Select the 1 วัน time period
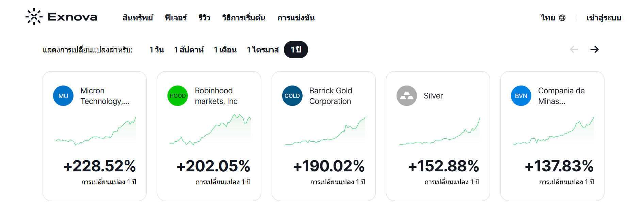Screen dimensions: 644x217 click(x=156, y=49)
